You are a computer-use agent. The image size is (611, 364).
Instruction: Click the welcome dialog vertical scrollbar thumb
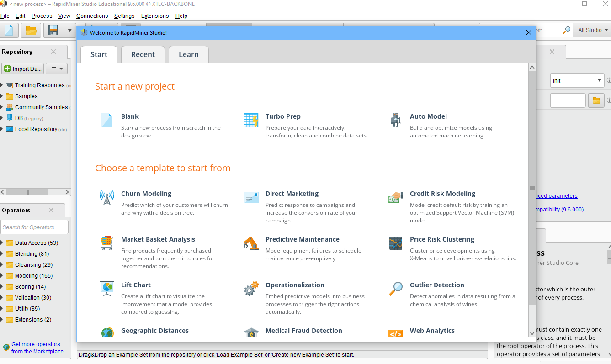(532, 188)
